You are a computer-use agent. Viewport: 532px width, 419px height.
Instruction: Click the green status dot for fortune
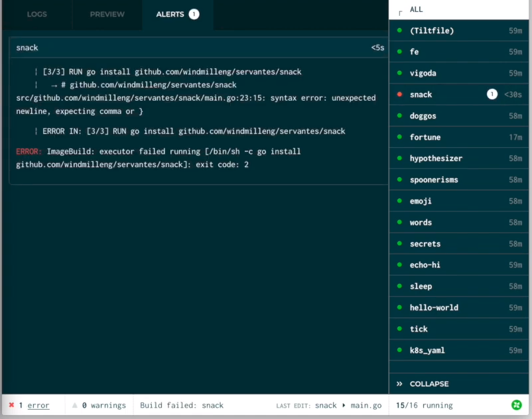point(400,137)
